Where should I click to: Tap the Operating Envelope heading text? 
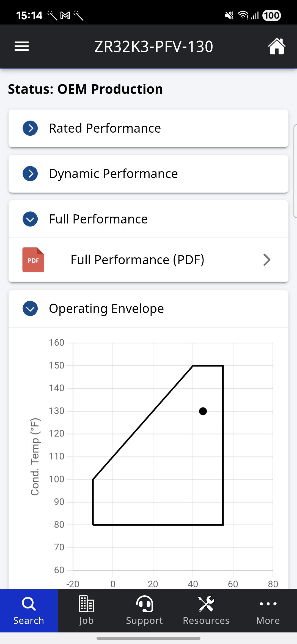tap(106, 309)
